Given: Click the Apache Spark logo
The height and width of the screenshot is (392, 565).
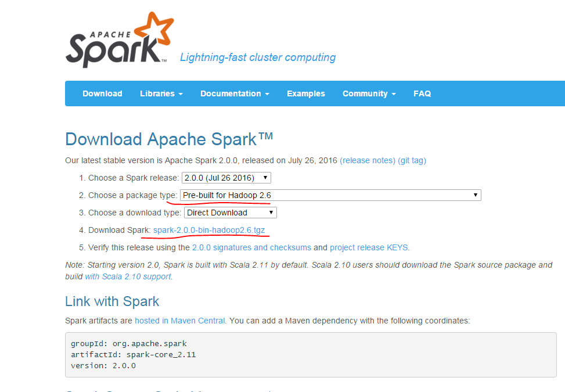Looking at the screenshot, I should [119, 40].
